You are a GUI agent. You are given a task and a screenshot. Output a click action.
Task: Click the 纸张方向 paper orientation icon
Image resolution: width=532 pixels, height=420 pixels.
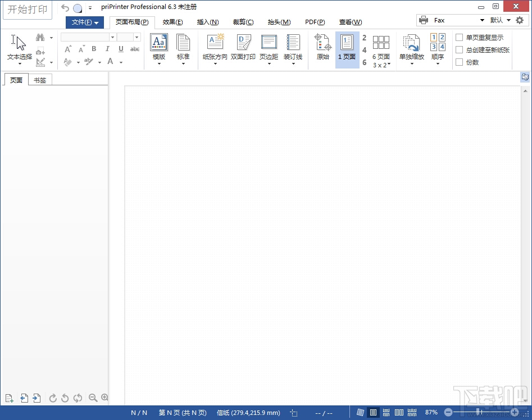pyautogui.click(x=215, y=43)
